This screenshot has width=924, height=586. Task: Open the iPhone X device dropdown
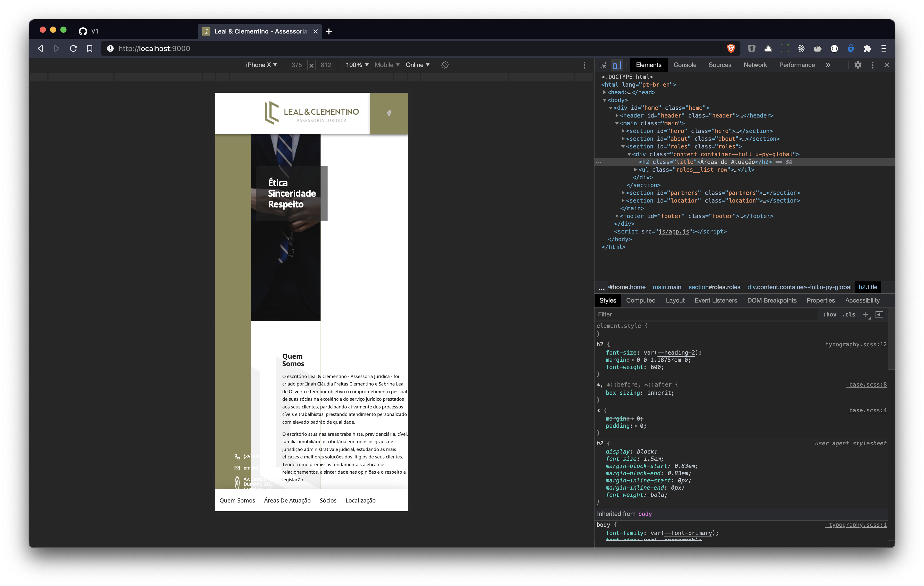coord(261,65)
